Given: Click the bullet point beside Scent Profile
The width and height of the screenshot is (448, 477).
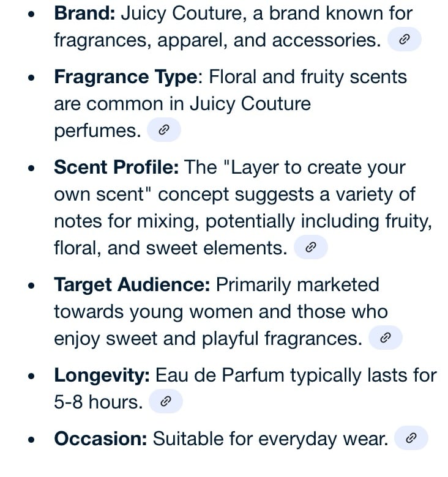Looking at the screenshot, I should [31, 168].
